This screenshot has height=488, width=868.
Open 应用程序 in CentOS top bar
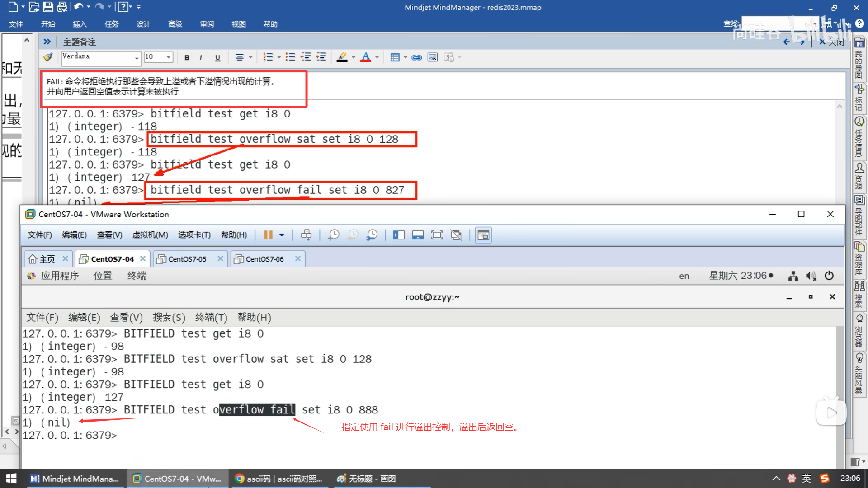60,276
